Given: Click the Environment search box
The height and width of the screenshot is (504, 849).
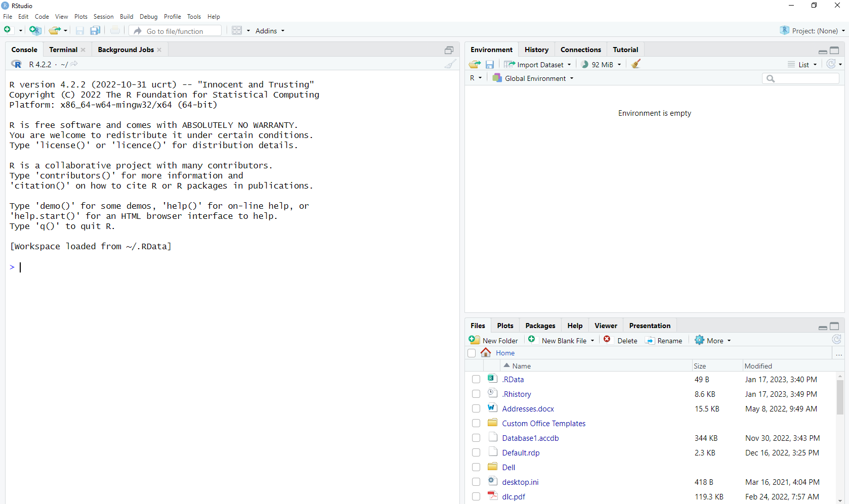Looking at the screenshot, I should (x=800, y=78).
